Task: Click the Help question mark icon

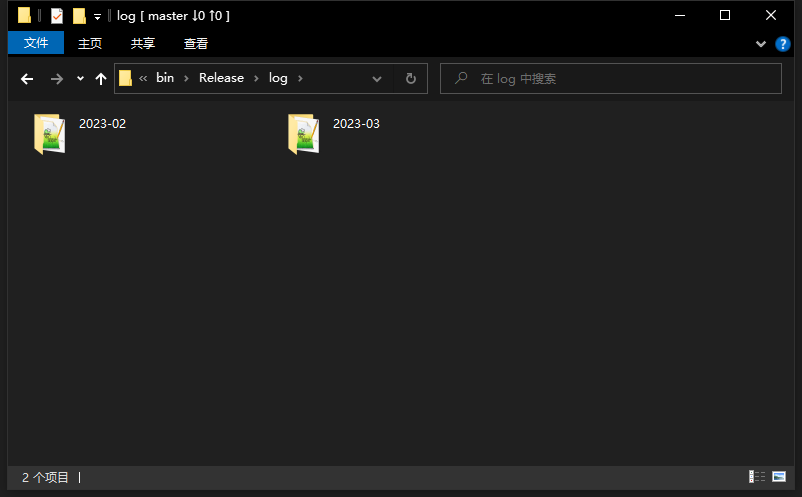Action: [x=782, y=44]
